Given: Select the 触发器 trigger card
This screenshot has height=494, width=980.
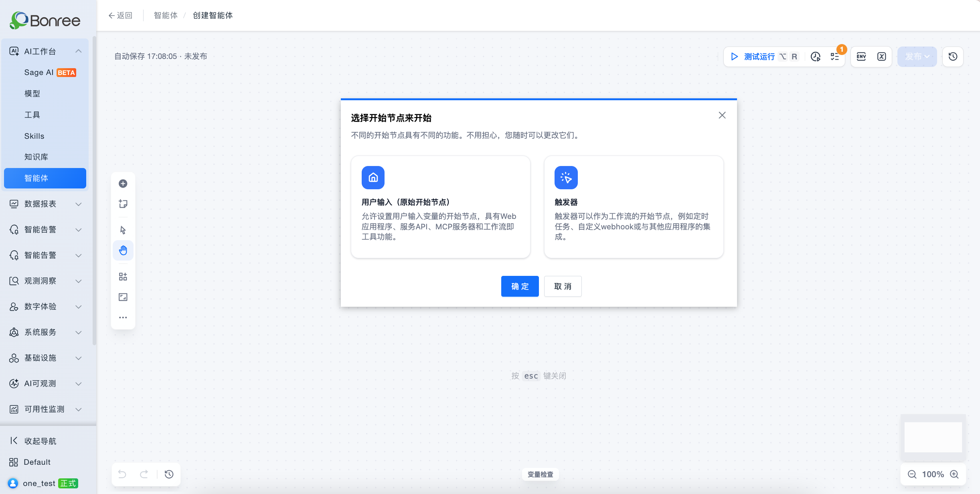Looking at the screenshot, I should click(x=634, y=207).
